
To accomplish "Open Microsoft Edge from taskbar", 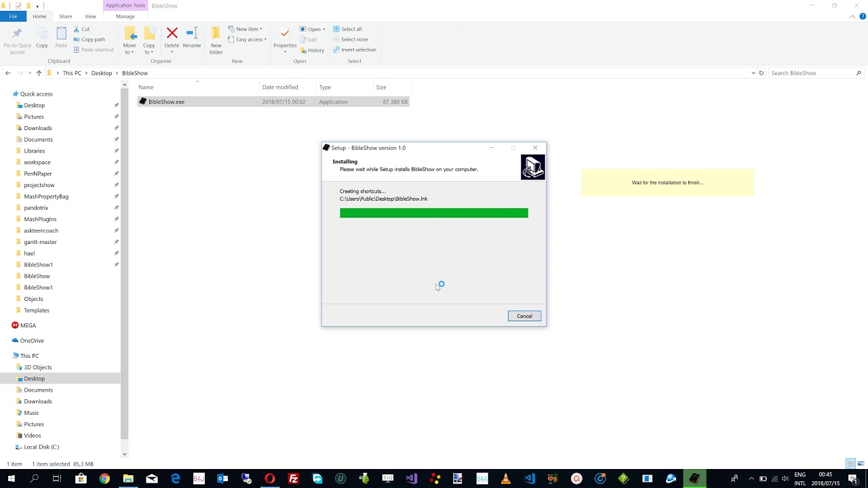I will (x=176, y=479).
